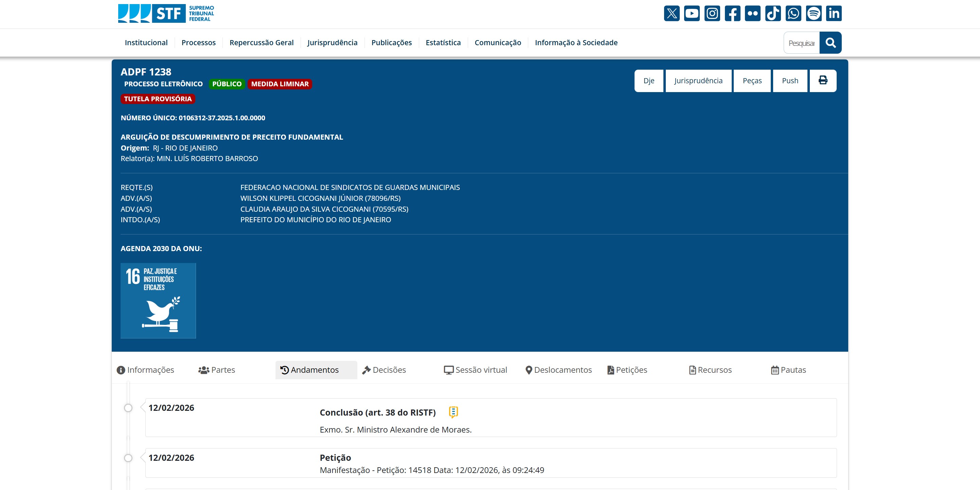
Task: Open the Processos menu
Action: click(198, 42)
